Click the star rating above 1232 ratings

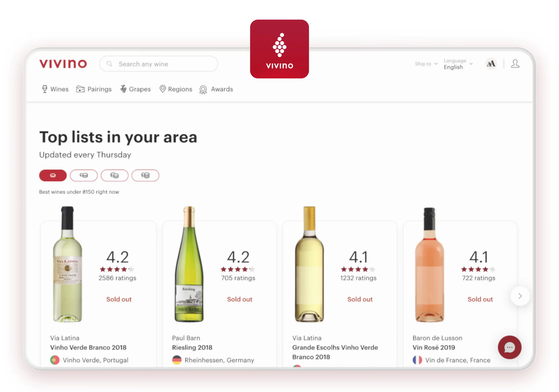coord(358,269)
